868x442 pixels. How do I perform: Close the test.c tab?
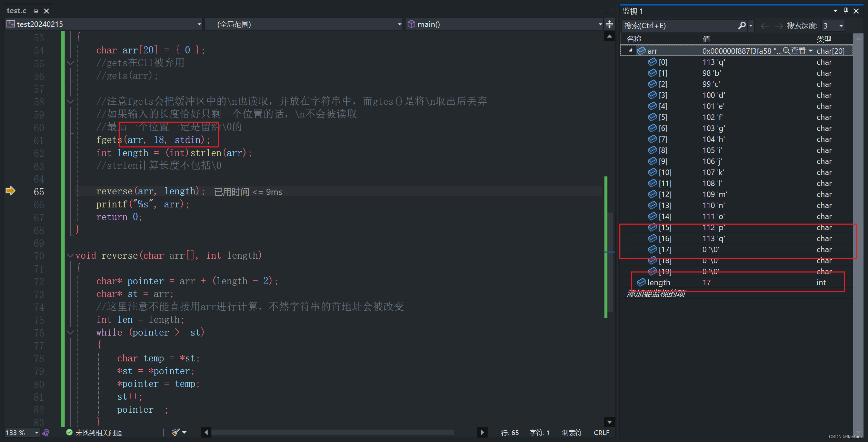pyautogui.click(x=47, y=11)
